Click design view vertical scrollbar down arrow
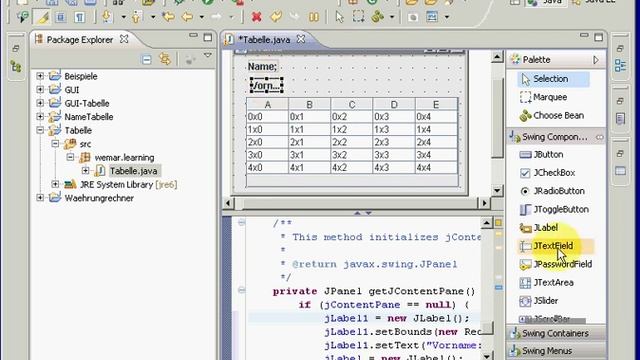Image resolution: width=640 pixels, height=360 pixels. click(x=497, y=190)
